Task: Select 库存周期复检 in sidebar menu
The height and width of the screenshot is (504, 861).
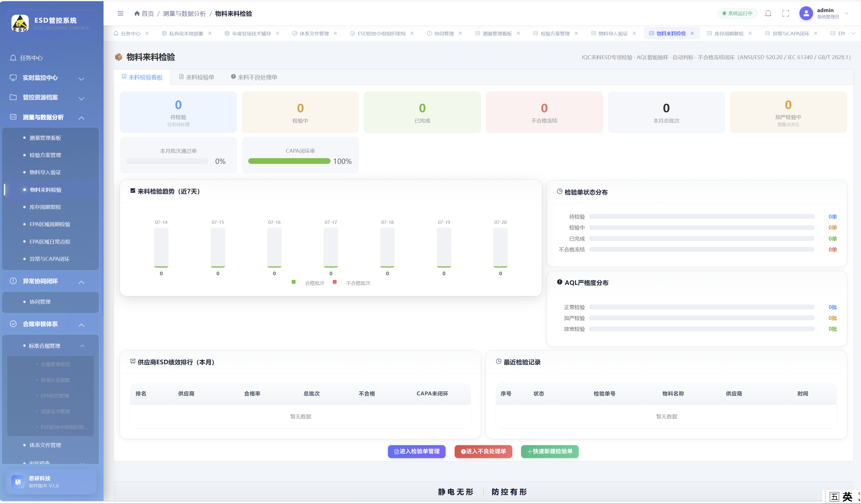Action: 46,207
